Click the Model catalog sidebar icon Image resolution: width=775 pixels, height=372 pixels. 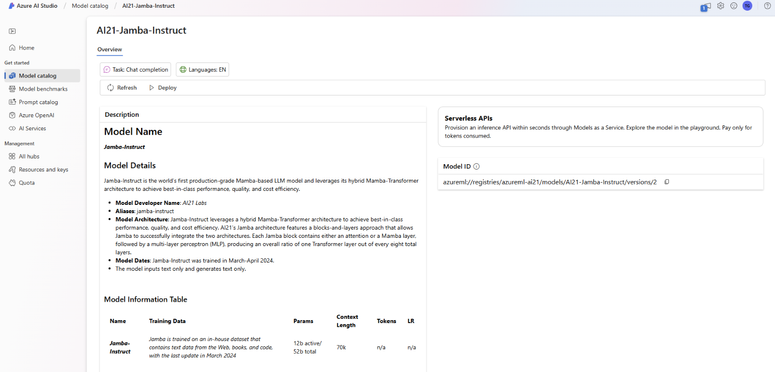(12, 76)
